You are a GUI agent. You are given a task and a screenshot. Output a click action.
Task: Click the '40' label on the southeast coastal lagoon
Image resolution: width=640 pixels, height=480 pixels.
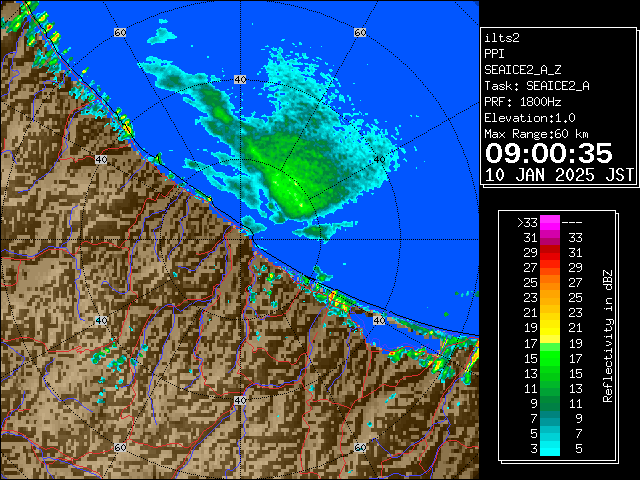pos(379,320)
